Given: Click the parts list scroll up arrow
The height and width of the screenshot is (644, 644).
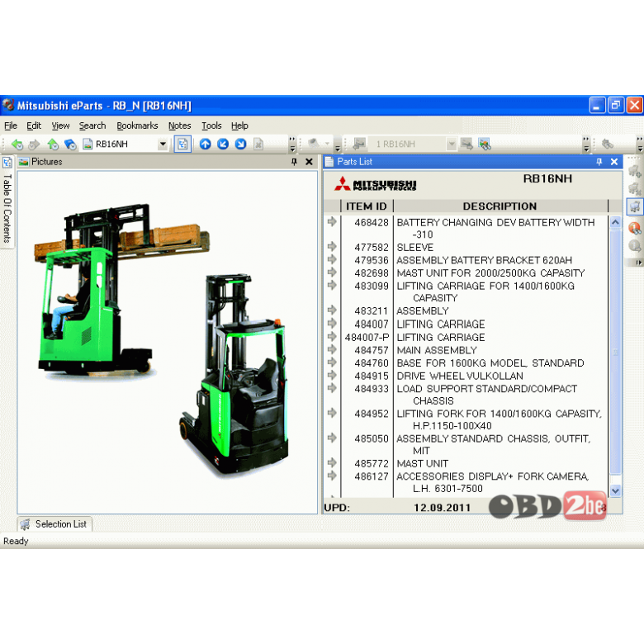Looking at the screenshot, I should 615,223.
